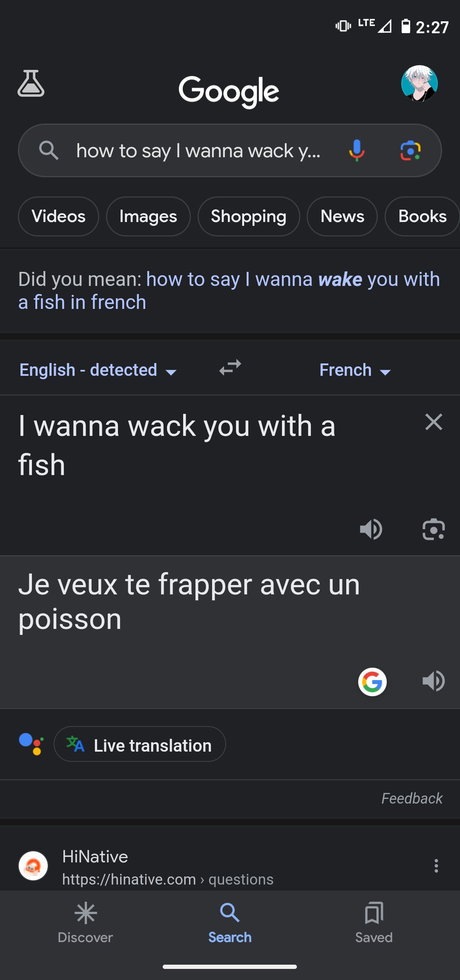The width and height of the screenshot is (460, 980).
Task: Switch to the Shopping filter
Action: 248,216
